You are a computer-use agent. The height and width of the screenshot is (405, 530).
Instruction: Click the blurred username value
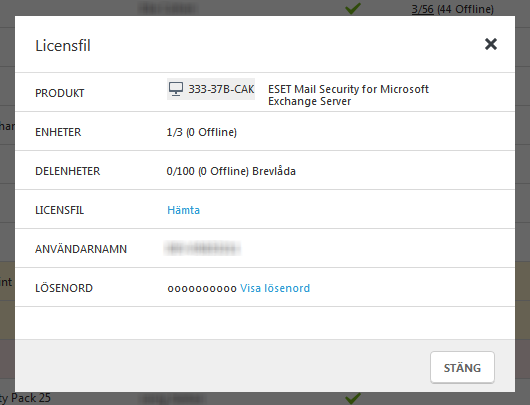coord(202,249)
